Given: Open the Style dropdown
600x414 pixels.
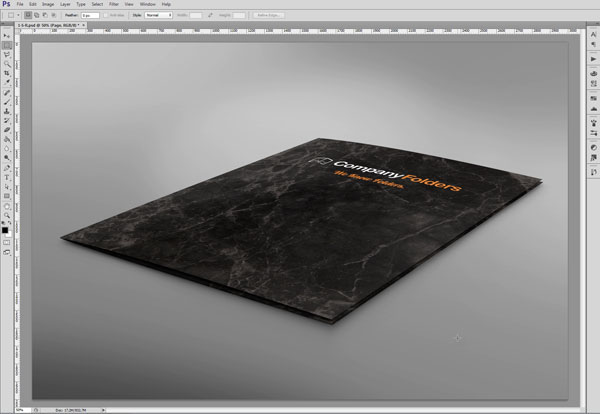Looking at the screenshot, I should [158, 15].
